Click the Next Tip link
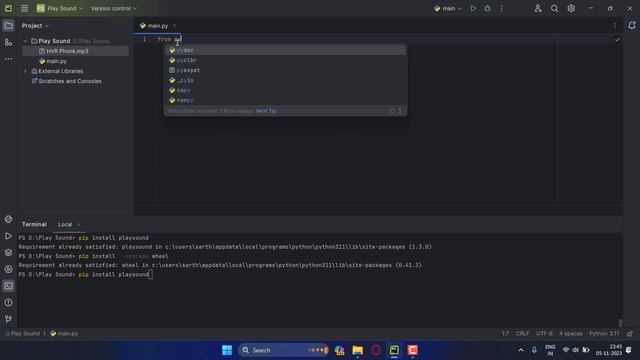This screenshot has width=640, height=360. pyautogui.click(x=266, y=111)
